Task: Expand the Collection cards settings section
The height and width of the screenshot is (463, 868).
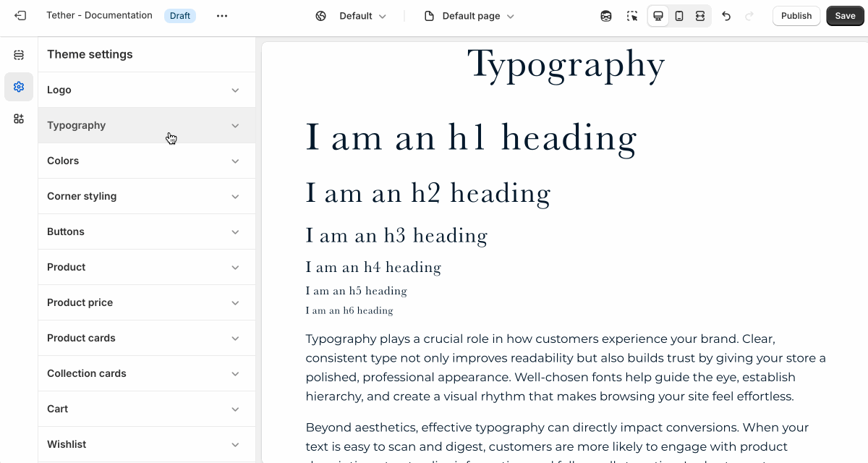Action: (147, 373)
